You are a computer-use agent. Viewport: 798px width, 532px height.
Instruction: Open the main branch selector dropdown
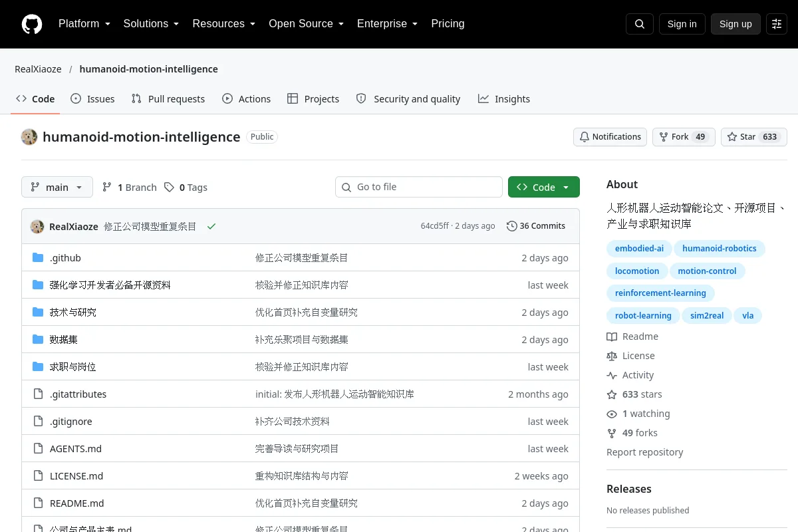coord(57,188)
